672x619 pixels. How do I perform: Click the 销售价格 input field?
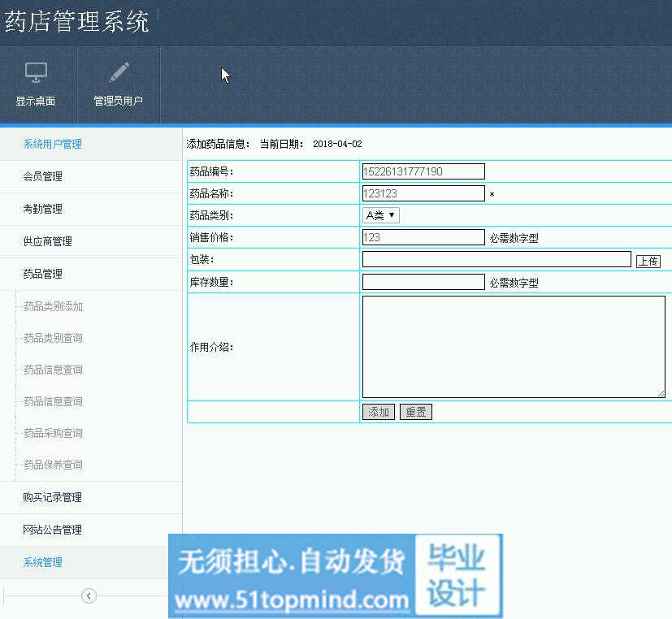pos(423,237)
